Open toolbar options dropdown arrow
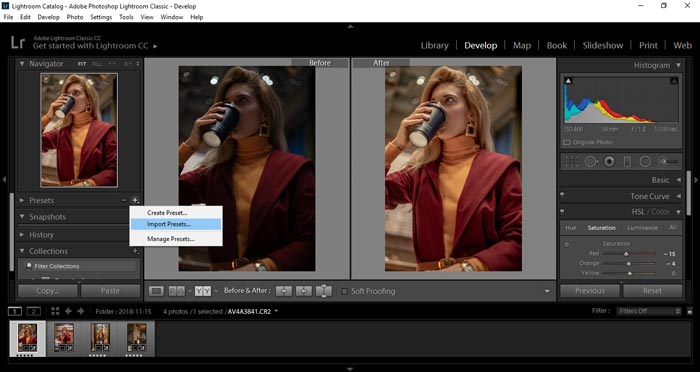 547,292
